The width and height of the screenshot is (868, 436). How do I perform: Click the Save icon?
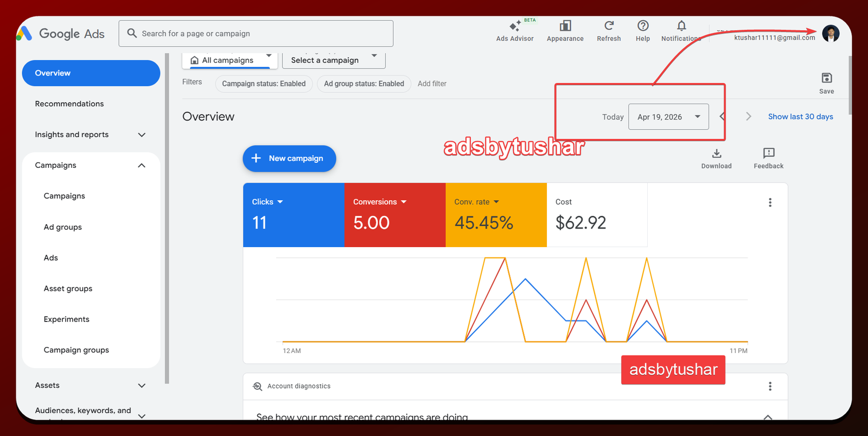pos(827,83)
